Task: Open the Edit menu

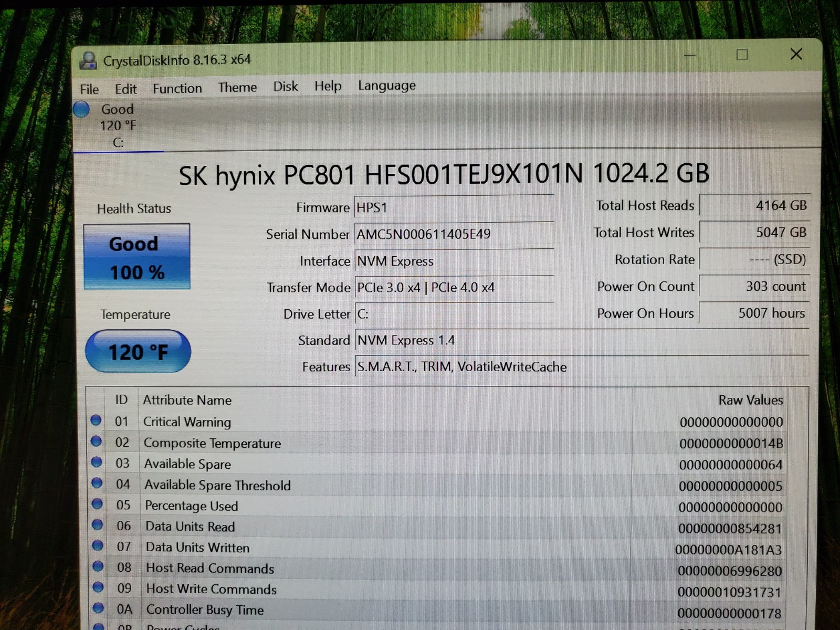Action: (126, 89)
